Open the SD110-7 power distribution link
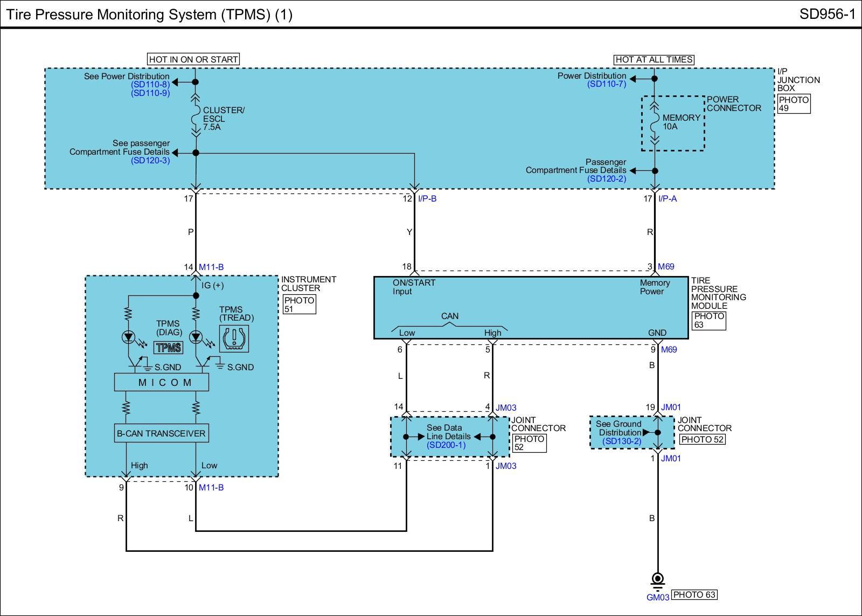 607,84
